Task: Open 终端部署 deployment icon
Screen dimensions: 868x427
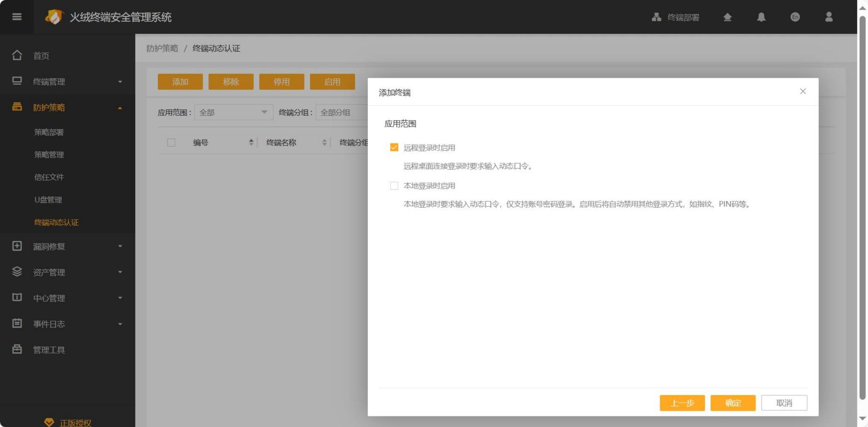Action: click(x=656, y=17)
